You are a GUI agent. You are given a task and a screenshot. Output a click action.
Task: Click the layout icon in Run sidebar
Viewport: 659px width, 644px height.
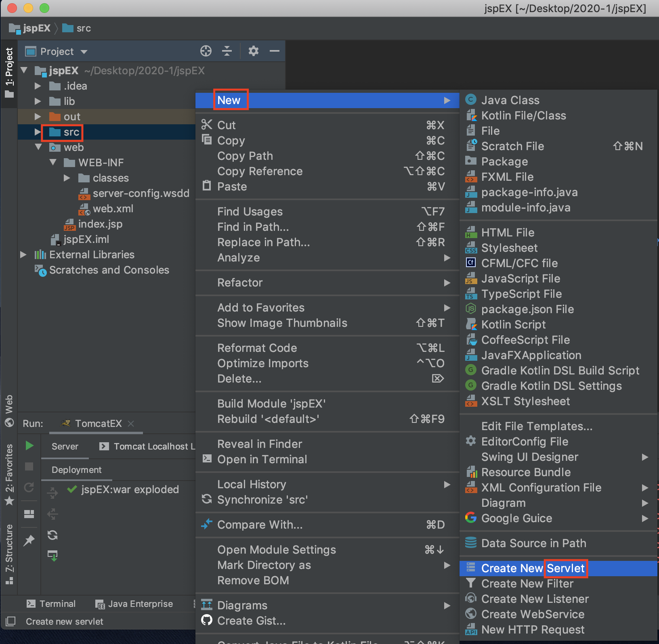click(x=29, y=514)
